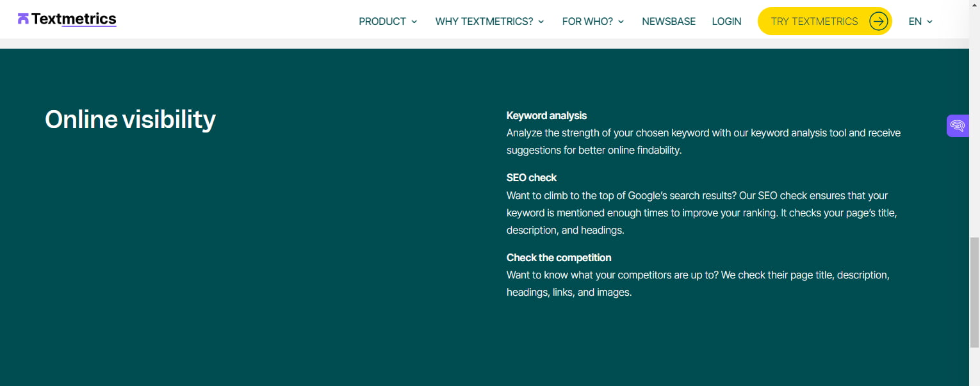Open the purple AI brain chat widget
Viewport: 980px width, 386px height.
pos(957,125)
